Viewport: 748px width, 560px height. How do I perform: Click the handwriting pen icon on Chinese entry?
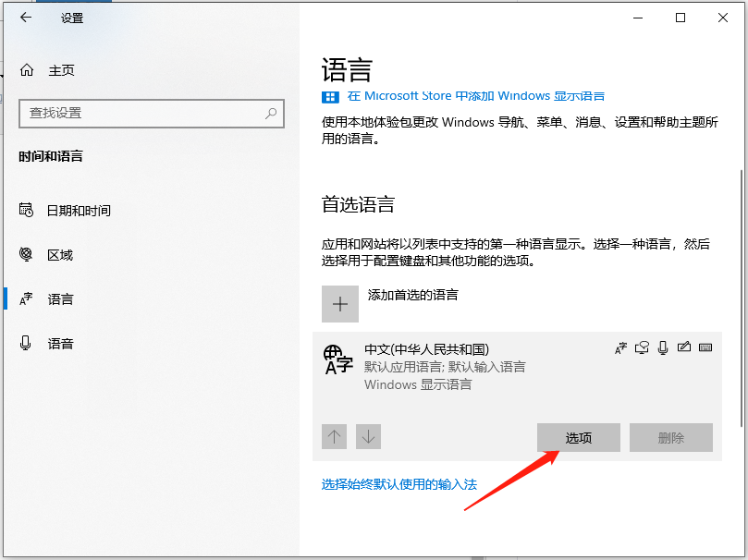[x=685, y=347]
